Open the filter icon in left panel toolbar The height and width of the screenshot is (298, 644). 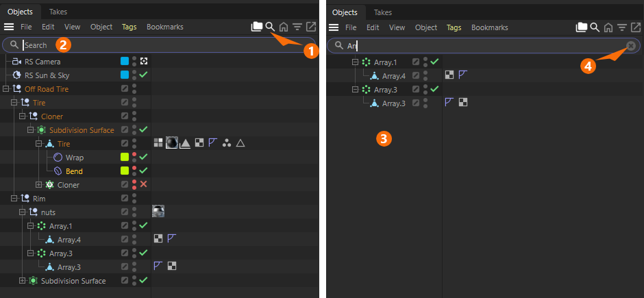click(297, 27)
